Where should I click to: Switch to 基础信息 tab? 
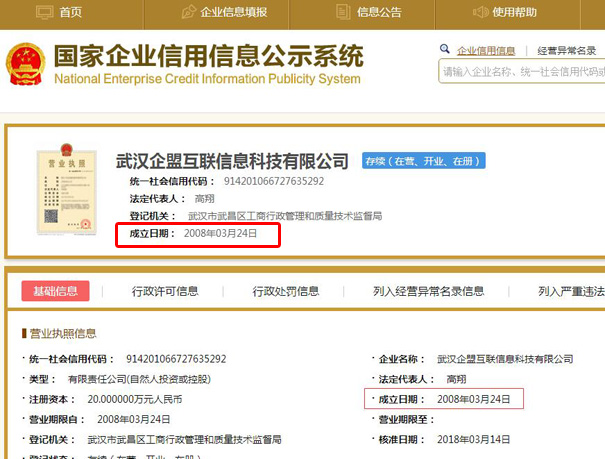click(56, 291)
